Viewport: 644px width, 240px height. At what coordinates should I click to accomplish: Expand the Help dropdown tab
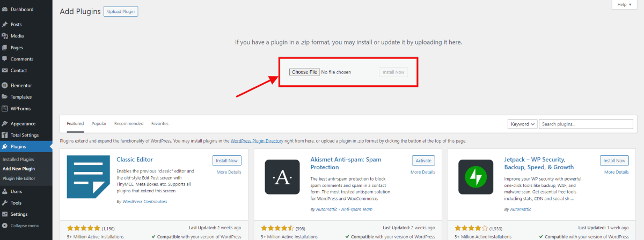pos(624,4)
